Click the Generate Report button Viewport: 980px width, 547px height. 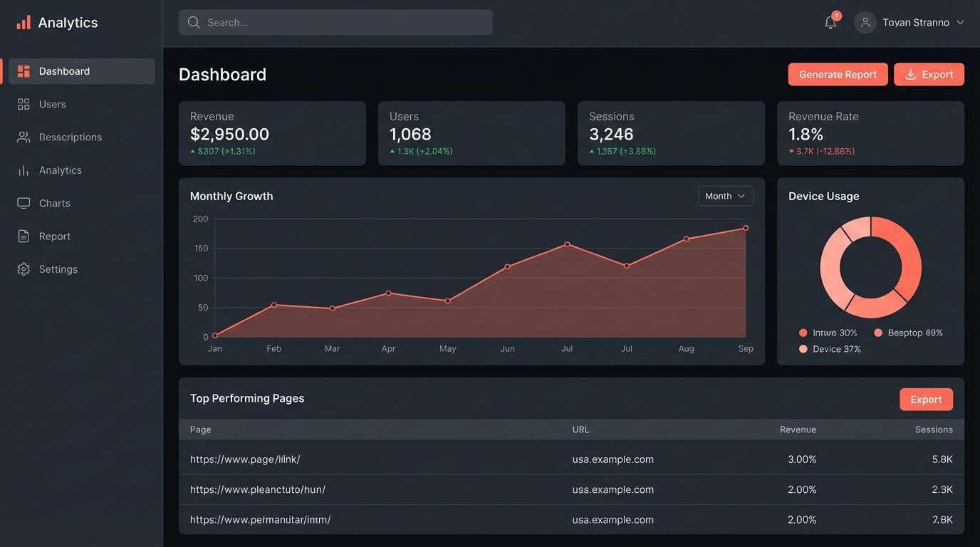click(x=838, y=73)
